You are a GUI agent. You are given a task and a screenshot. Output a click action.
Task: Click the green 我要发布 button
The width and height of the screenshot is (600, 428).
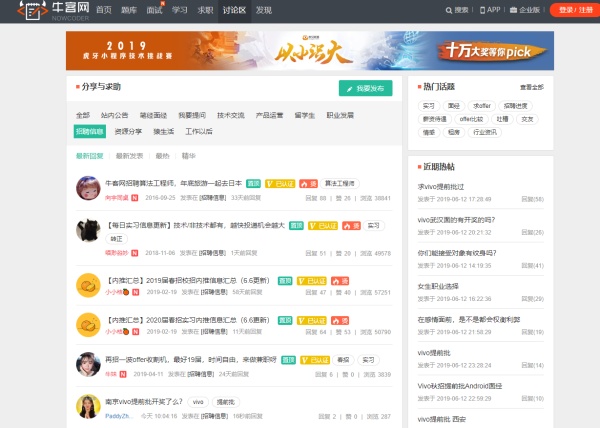point(365,88)
